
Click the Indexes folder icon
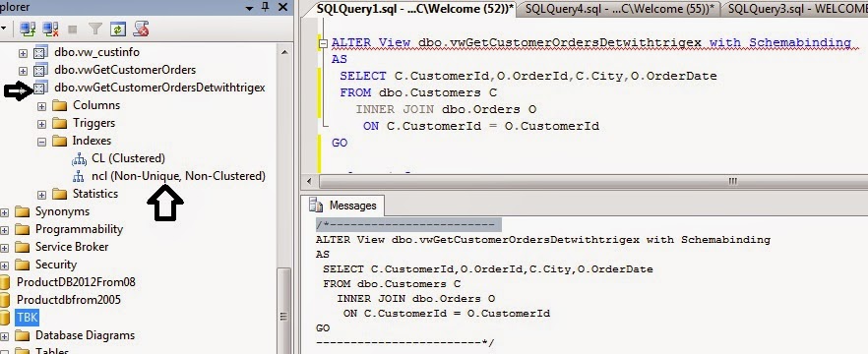click(60, 141)
